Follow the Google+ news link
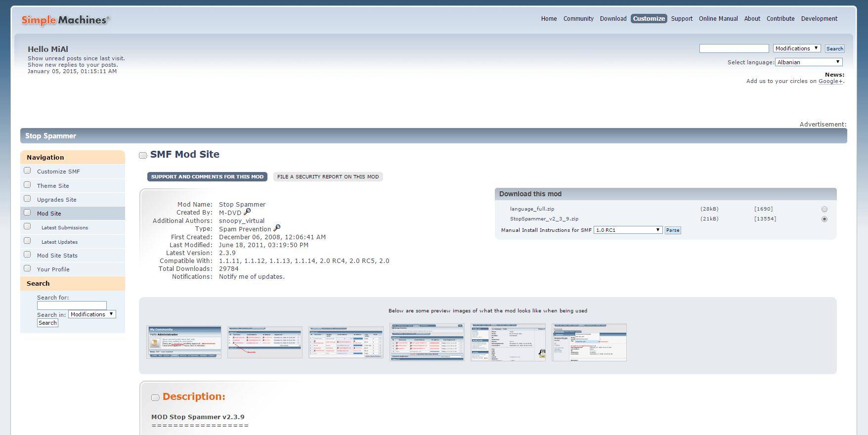Image resolution: width=868 pixels, height=435 pixels. pos(830,81)
